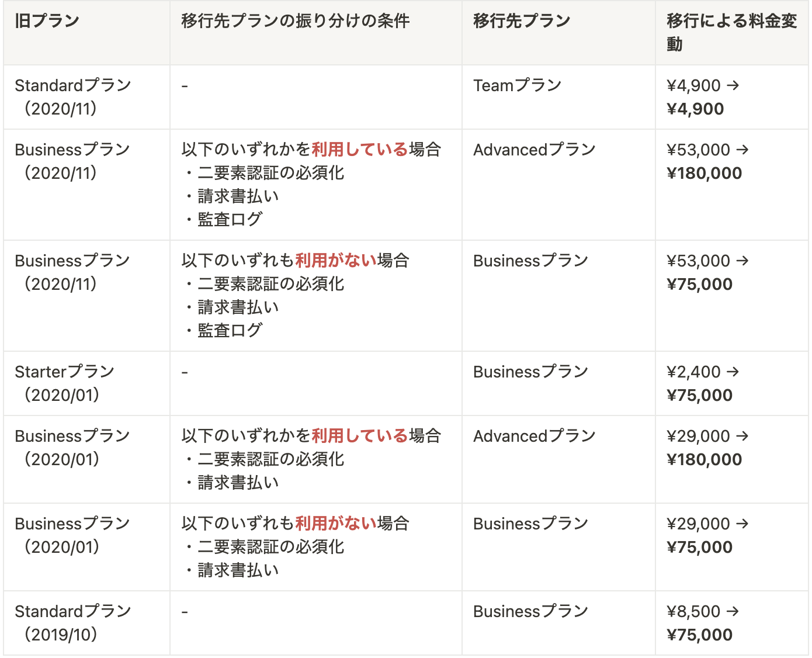Click the 移行先プランの振り分けの条件 column header

click(x=295, y=21)
